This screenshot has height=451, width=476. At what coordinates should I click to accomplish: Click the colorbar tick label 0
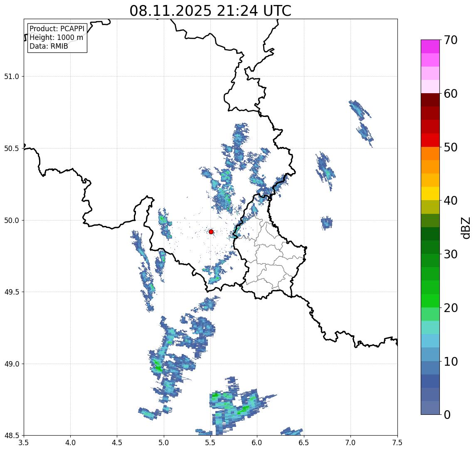(447, 414)
